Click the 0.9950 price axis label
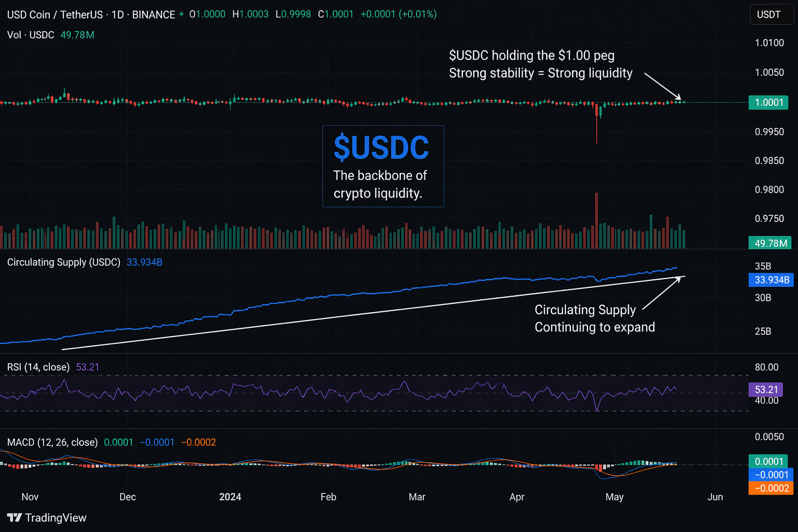The image size is (798, 532). click(x=769, y=132)
